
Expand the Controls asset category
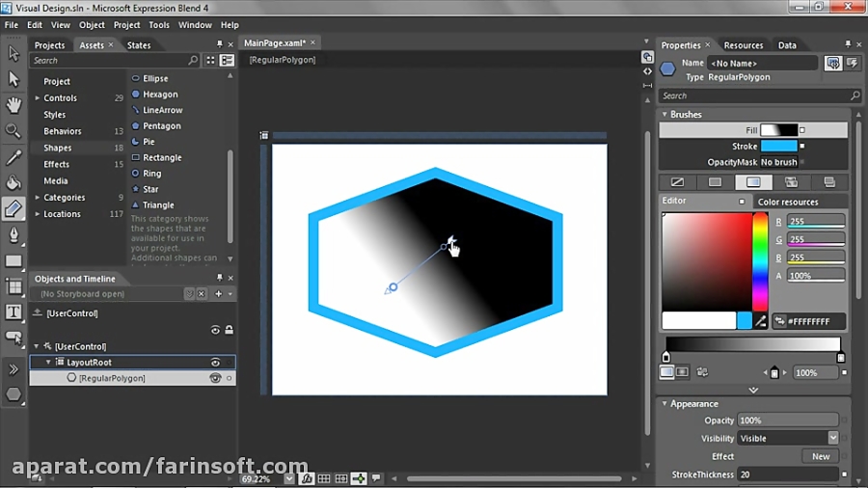[x=38, y=98]
